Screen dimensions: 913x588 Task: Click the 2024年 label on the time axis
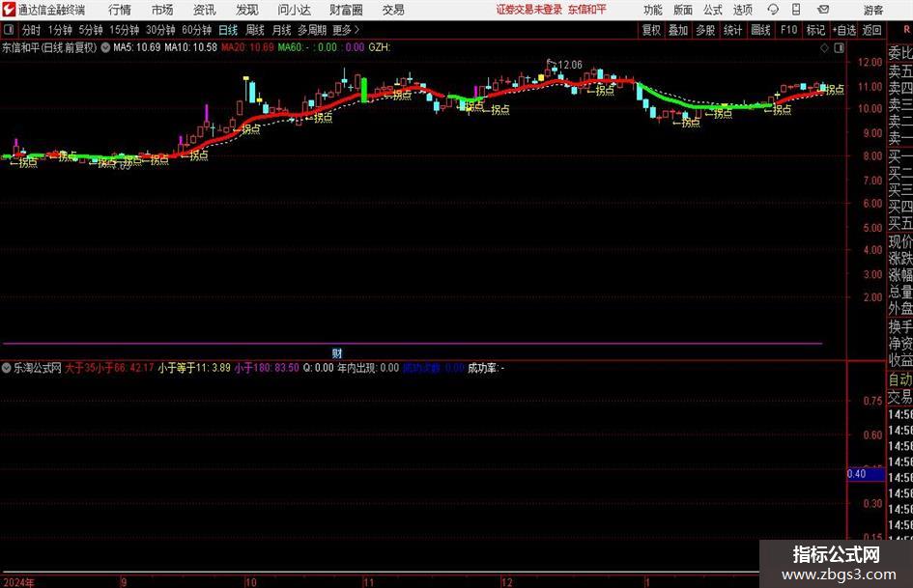coord(18,582)
